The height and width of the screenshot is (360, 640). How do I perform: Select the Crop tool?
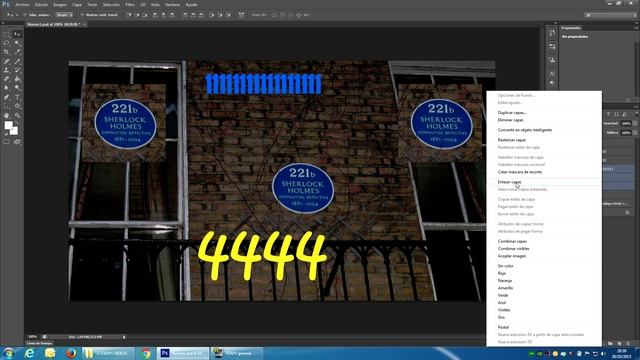click(x=7, y=52)
